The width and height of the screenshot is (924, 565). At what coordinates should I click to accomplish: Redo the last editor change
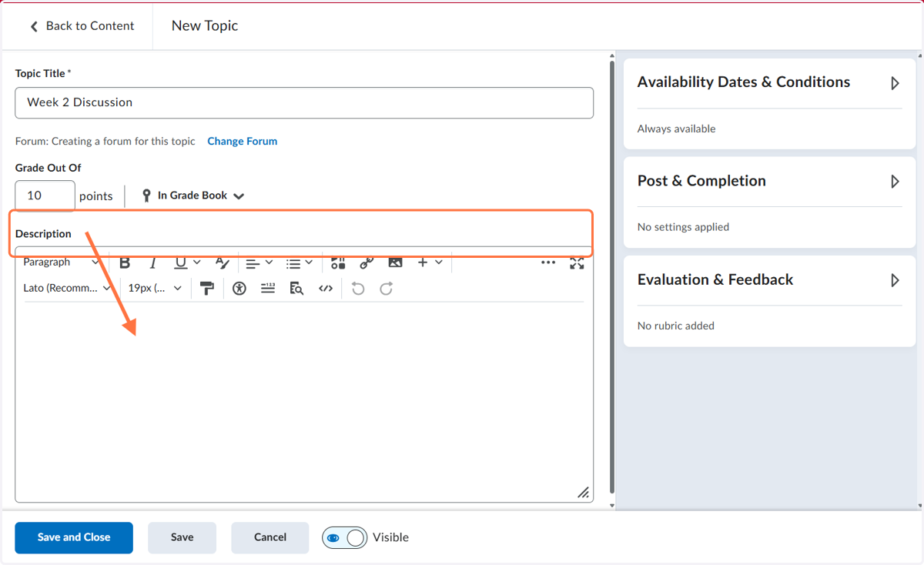387,288
